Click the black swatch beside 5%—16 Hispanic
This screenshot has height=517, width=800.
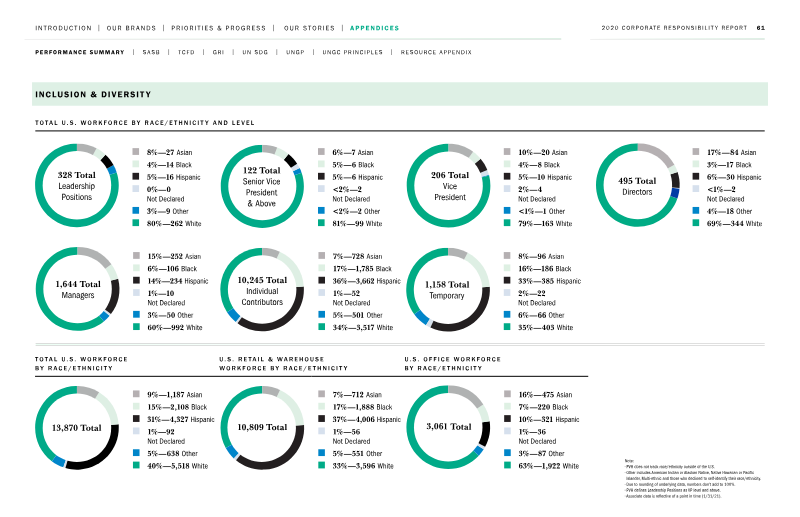[136, 176]
